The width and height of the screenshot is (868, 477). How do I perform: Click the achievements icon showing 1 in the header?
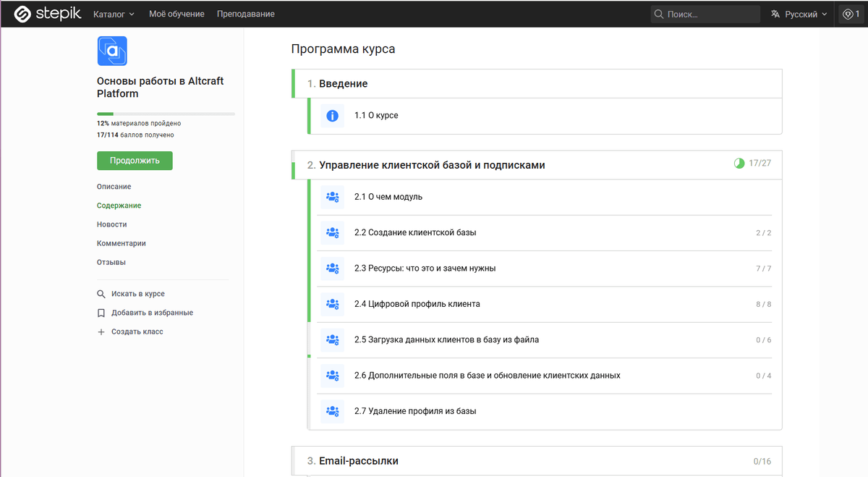click(851, 14)
